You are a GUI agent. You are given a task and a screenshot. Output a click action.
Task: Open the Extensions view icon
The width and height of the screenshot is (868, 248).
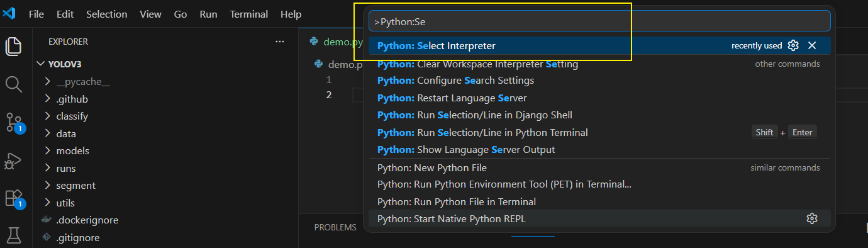click(x=14, y=198)
